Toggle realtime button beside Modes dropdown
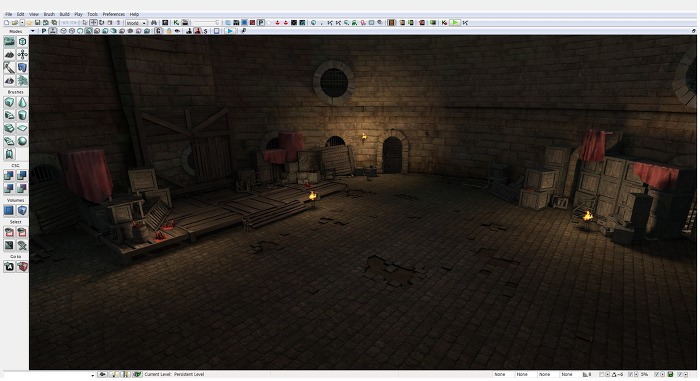700x381 pixels. click(x=52, y=31)
